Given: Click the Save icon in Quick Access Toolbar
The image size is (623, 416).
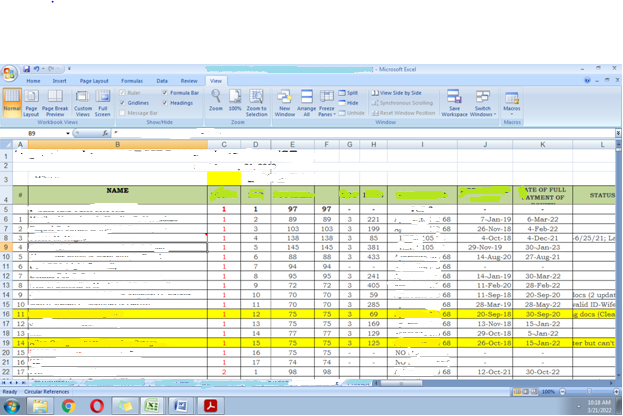Looking at the screenshot, I should click(26, 69).
